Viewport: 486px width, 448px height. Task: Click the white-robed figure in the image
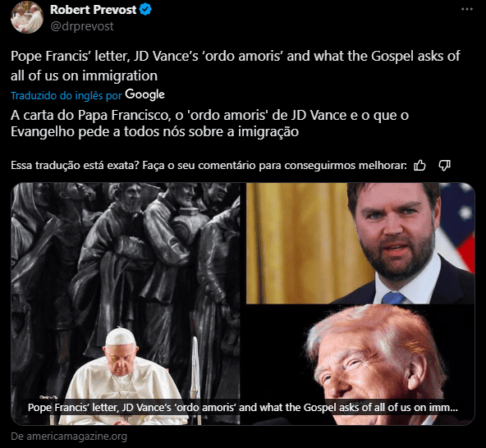pos(122,377)
